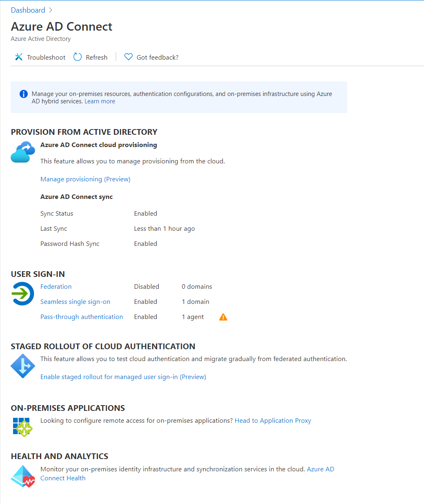
Task: Follow Head to Application Proxy link
Action: point(273,421)
